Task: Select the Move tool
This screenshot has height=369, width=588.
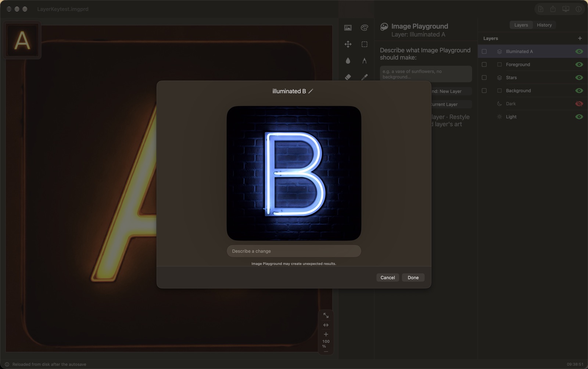Action: [348, 44]
